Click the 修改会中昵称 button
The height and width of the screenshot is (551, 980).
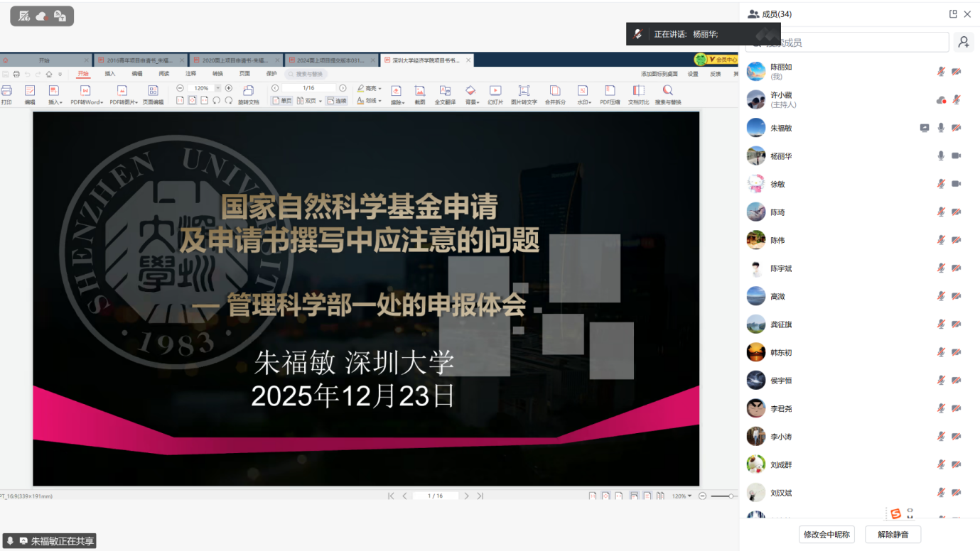point(826,535)
